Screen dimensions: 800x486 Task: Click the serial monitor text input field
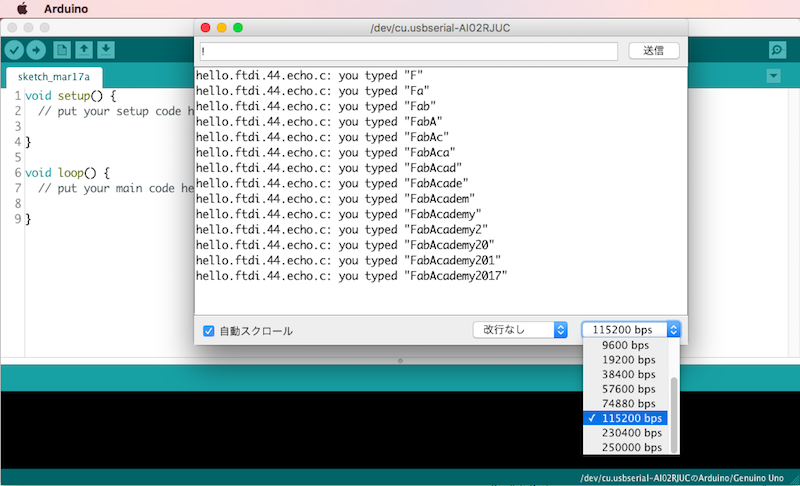point(409,51)
